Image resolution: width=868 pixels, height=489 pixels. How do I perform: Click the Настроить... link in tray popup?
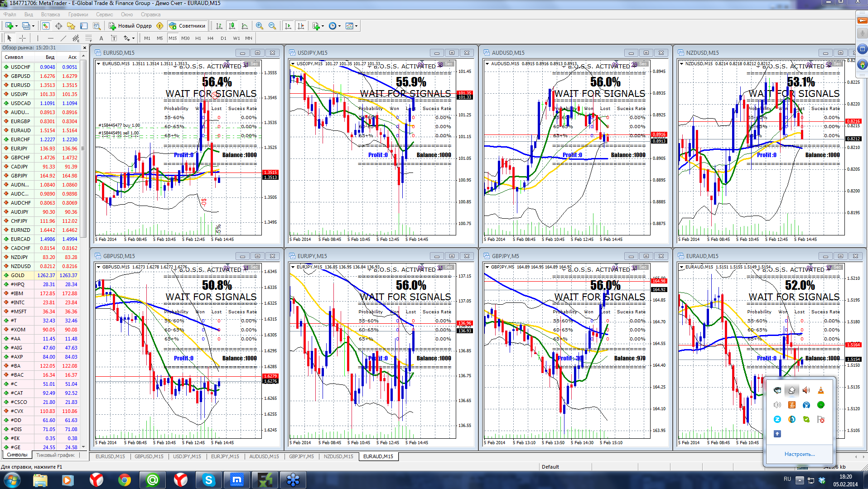(x=799, y=454)
